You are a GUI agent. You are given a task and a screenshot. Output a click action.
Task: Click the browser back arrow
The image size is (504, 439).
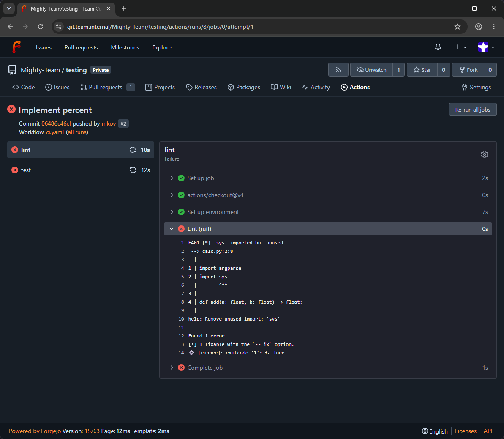(10, 27)
